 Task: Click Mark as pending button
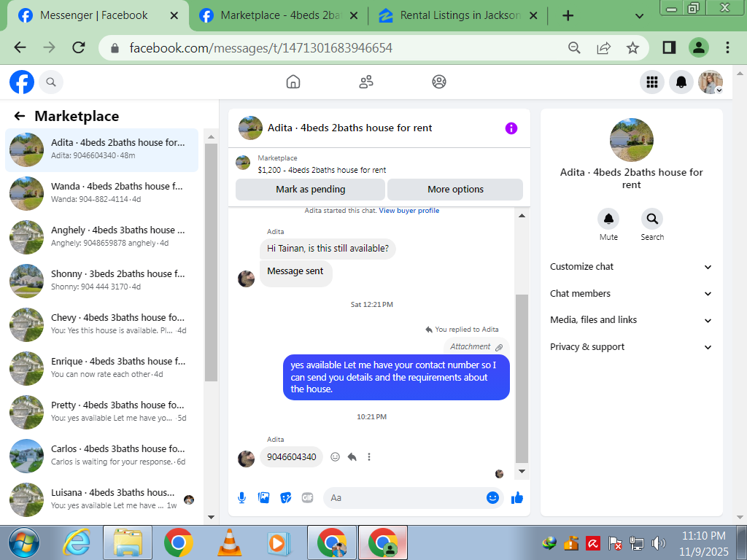click(310, 190)
